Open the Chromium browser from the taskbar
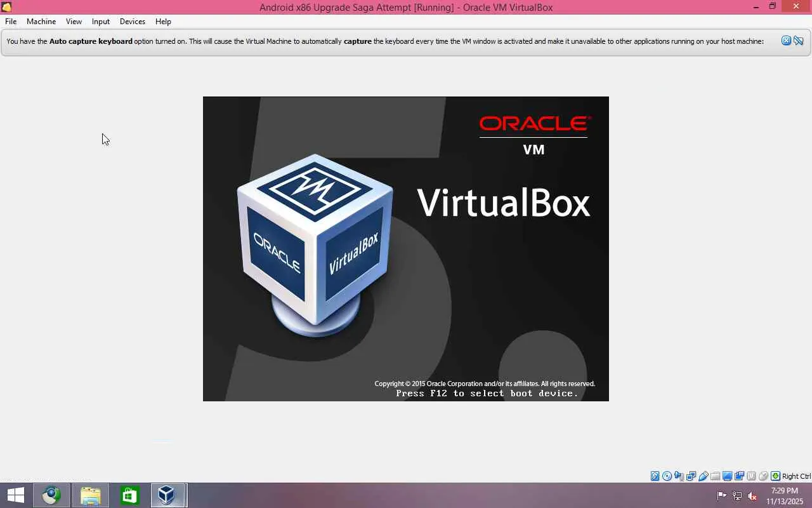Viewport: 812px width, 508px height. (51, 495)
